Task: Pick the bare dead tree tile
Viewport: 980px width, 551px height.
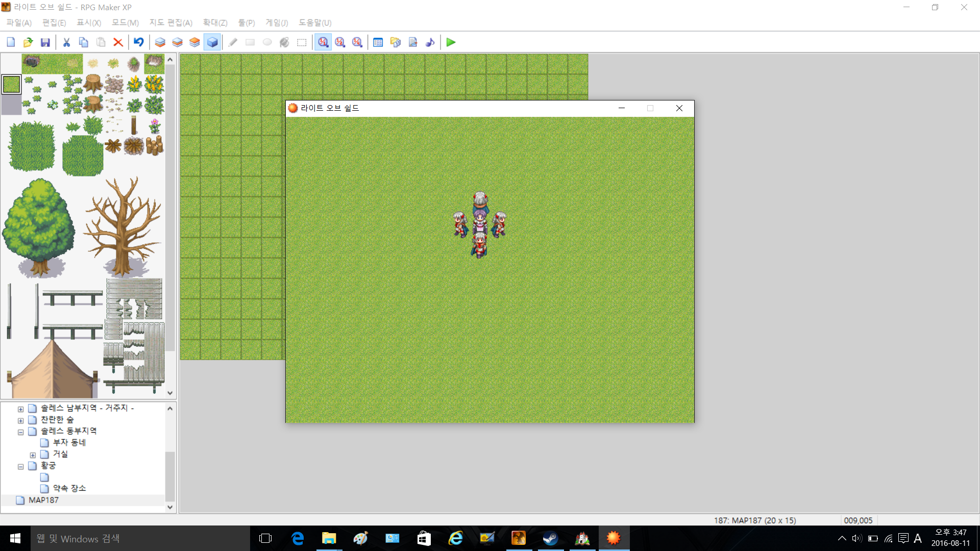Action: point(123,227)
